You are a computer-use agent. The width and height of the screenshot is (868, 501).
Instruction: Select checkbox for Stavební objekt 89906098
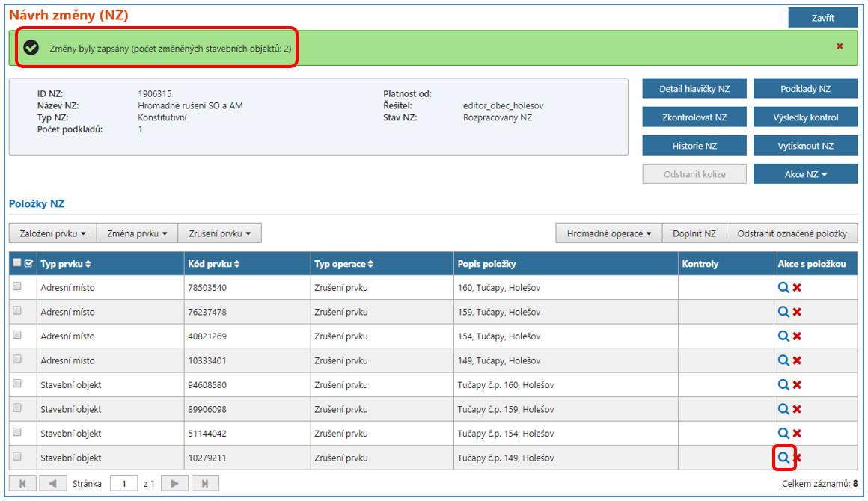[x=17, y=408]
